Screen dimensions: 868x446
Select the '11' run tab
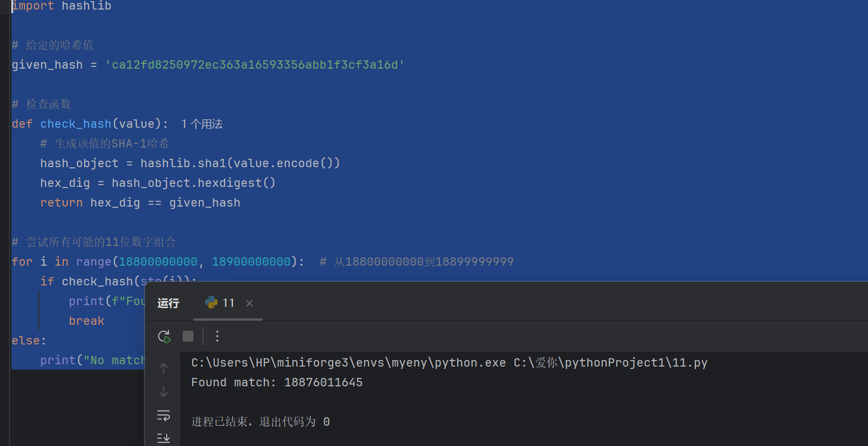tap(220, 303)
